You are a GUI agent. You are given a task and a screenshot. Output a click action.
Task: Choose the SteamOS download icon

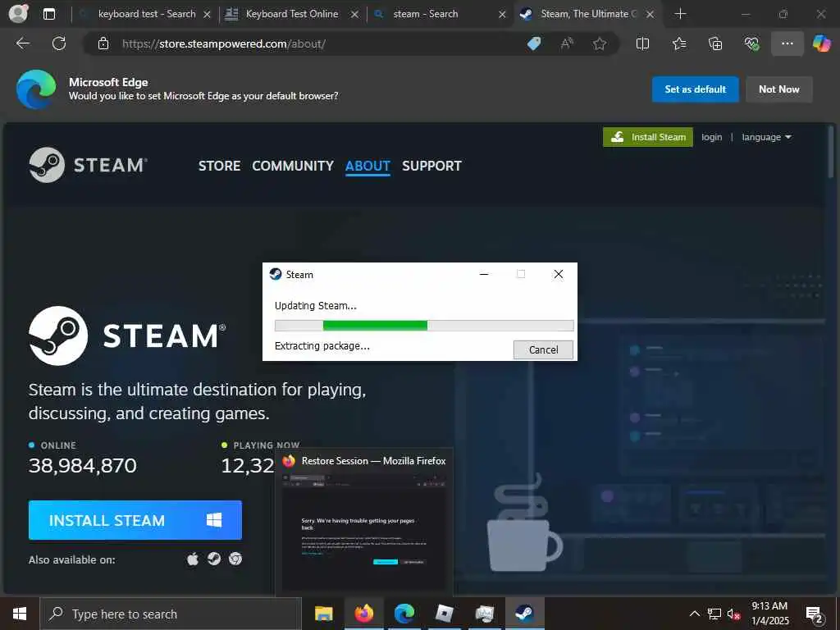(214, 559)
